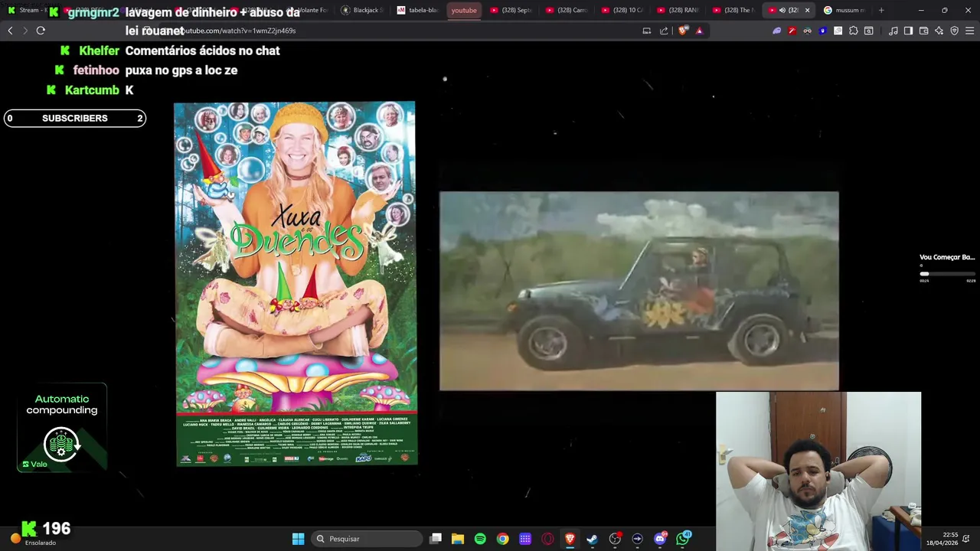Click the SUBSCRIBERS goal bar
980x551 pixels.
tap(75, 118)
